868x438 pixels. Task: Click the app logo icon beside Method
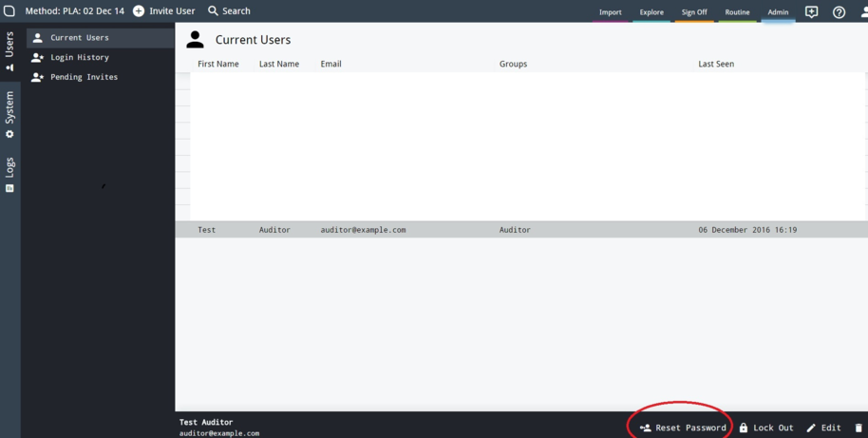[x=9, y=11]
